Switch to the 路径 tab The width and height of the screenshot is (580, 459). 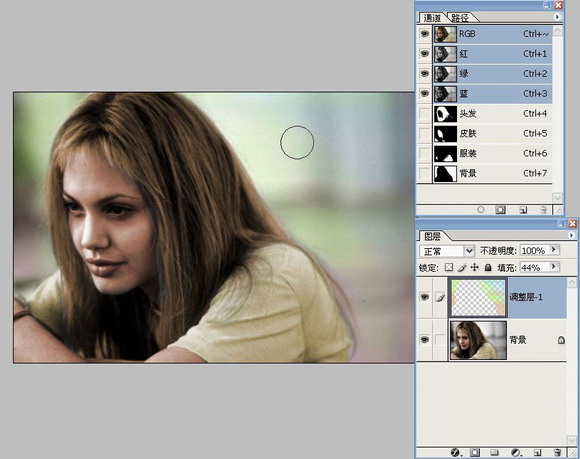[x=461, y=17]
